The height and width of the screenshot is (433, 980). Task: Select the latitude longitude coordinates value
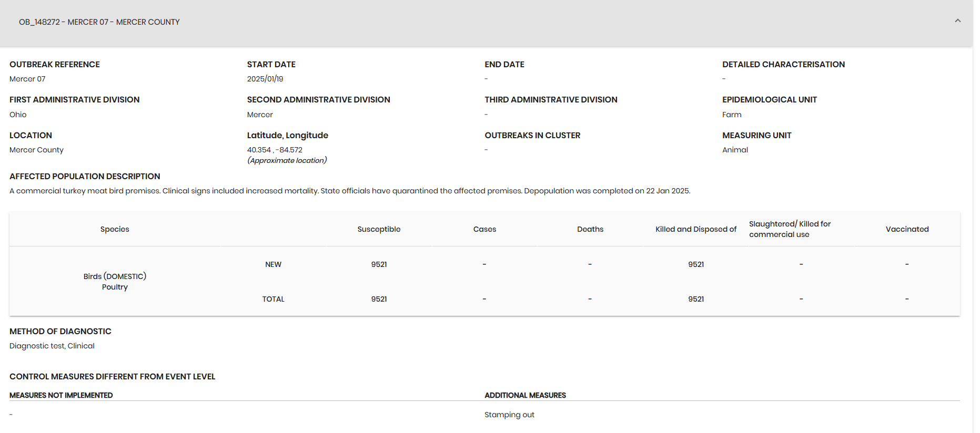coord(275,150)
